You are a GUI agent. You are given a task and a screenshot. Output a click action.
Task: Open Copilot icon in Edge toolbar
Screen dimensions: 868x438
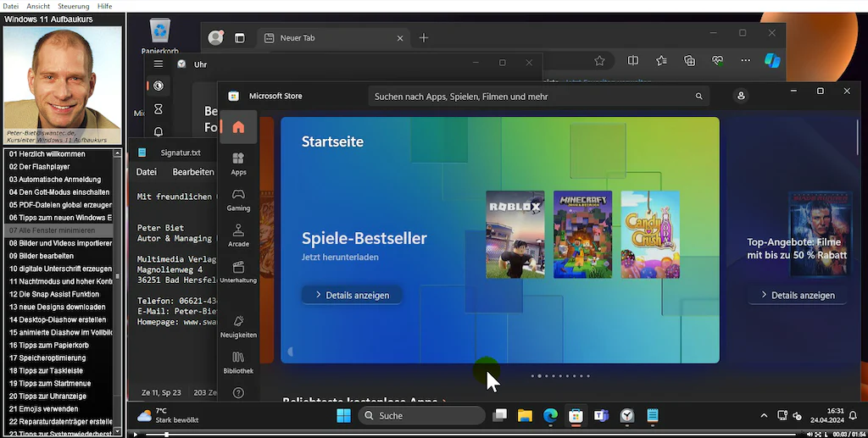point(772,60)
